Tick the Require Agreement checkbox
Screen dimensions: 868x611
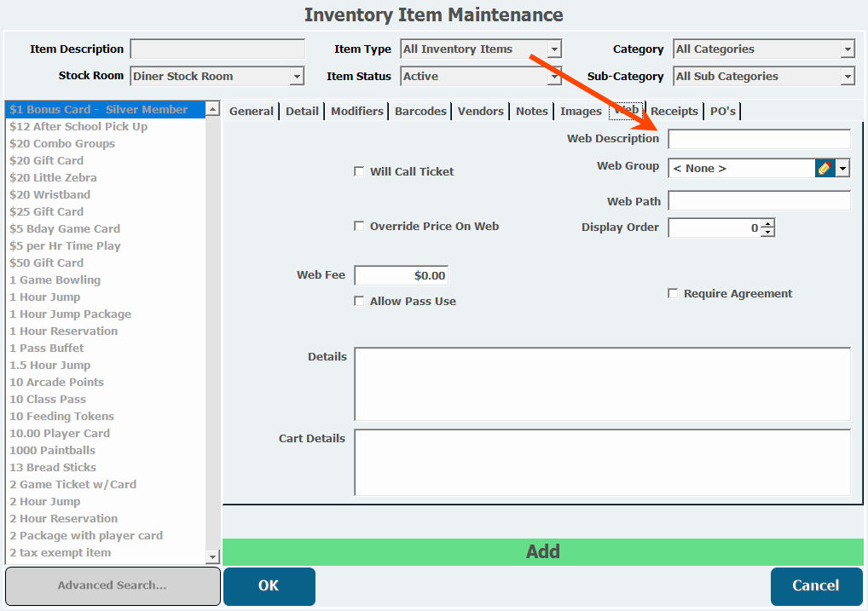[x=673, y=294]
